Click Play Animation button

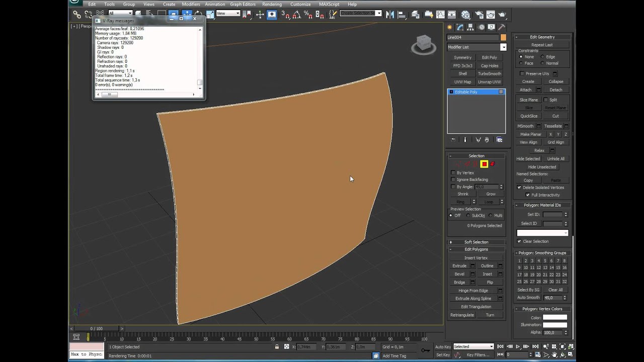(x=518, y=346)
